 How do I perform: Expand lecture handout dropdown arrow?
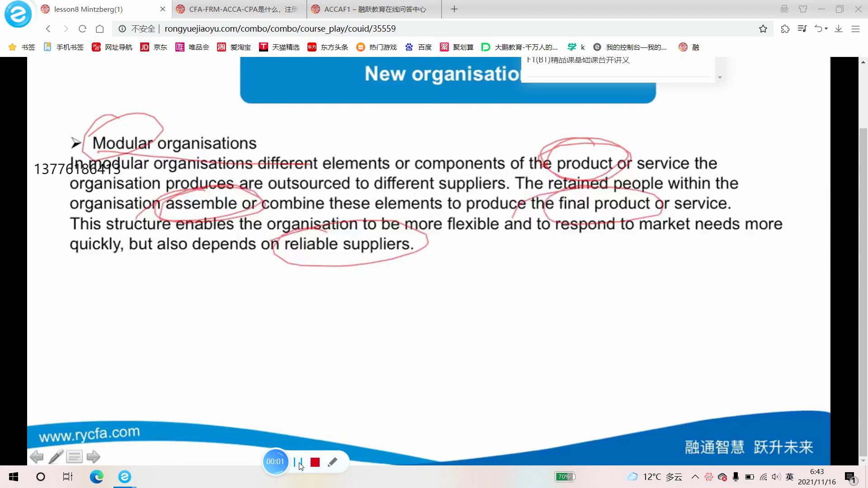click(x=720, y=78)
